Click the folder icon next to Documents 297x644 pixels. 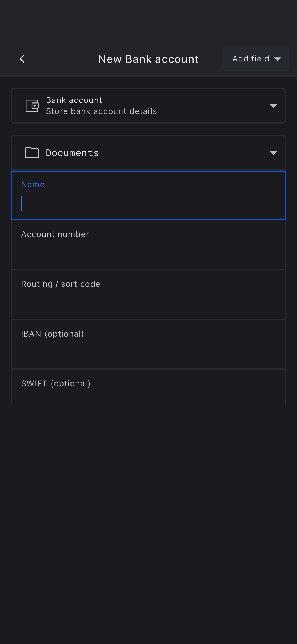[x=32, y=153]
